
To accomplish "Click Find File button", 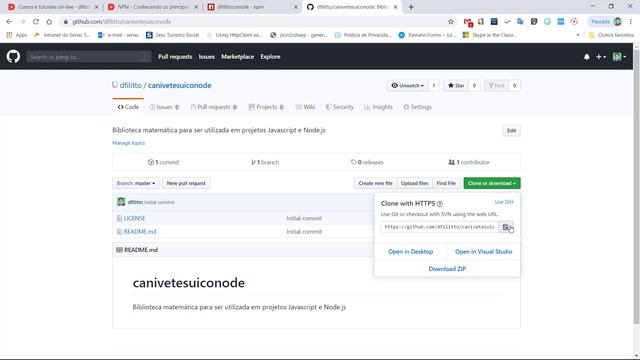I will point(446,183).
